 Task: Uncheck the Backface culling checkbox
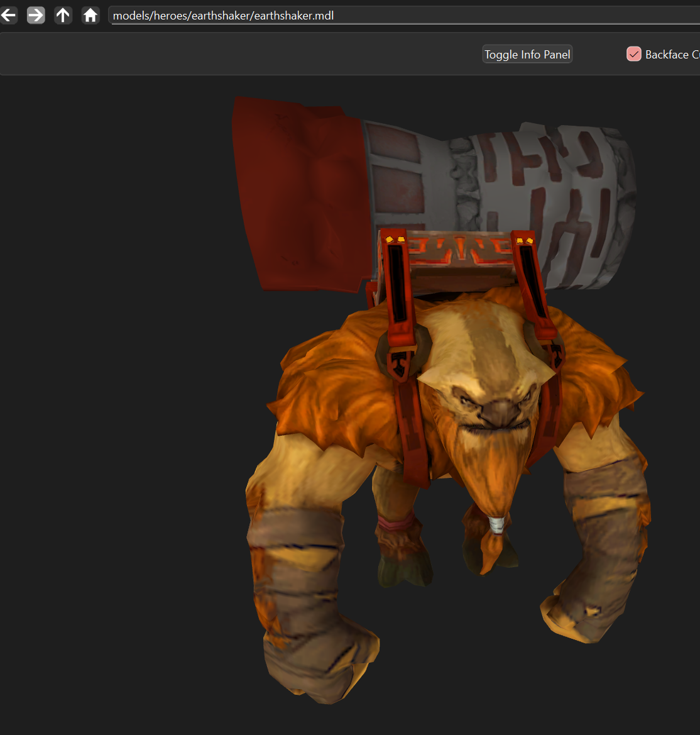point(634,54)
